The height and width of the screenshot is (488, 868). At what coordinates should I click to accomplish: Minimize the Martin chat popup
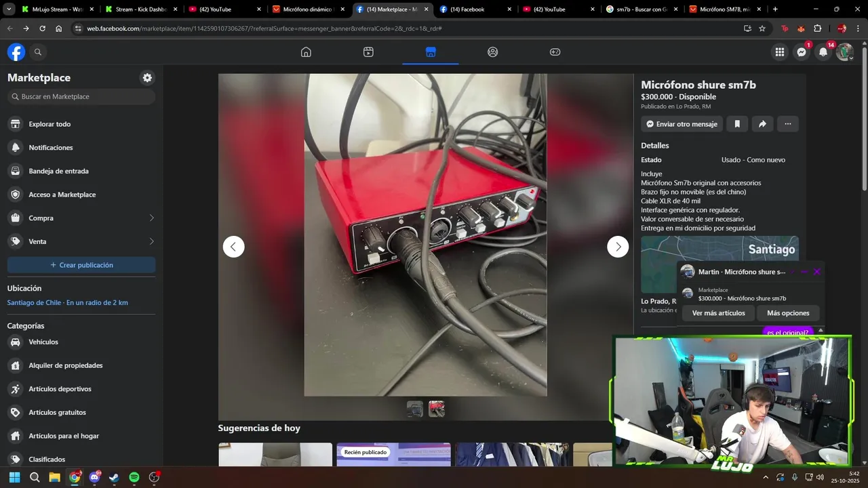coord(804,272)
